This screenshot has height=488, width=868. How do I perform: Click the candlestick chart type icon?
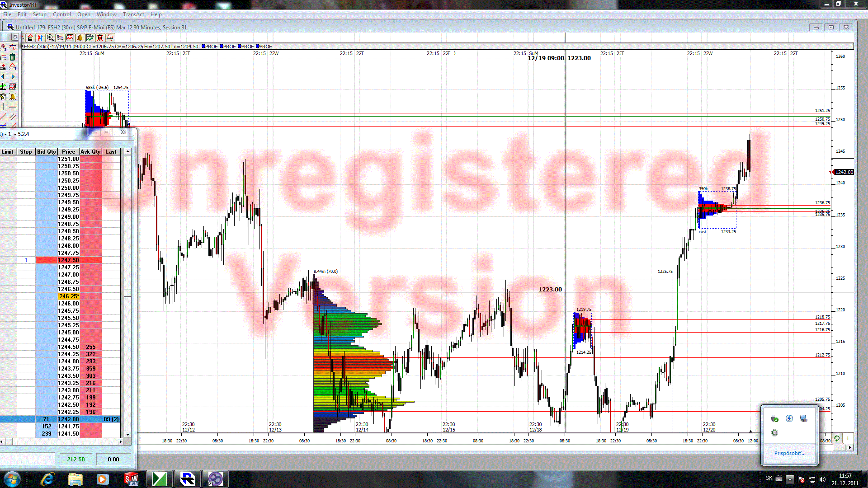click(40, 38)
